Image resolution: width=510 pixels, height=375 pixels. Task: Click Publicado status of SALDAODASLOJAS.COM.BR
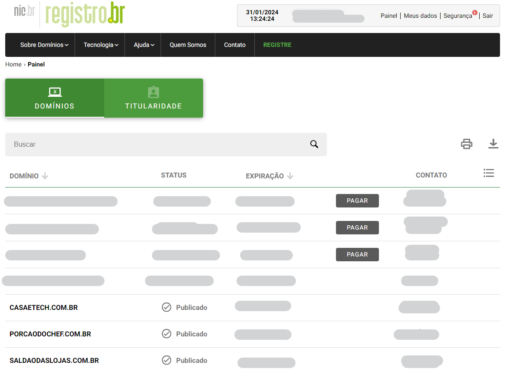191,360
